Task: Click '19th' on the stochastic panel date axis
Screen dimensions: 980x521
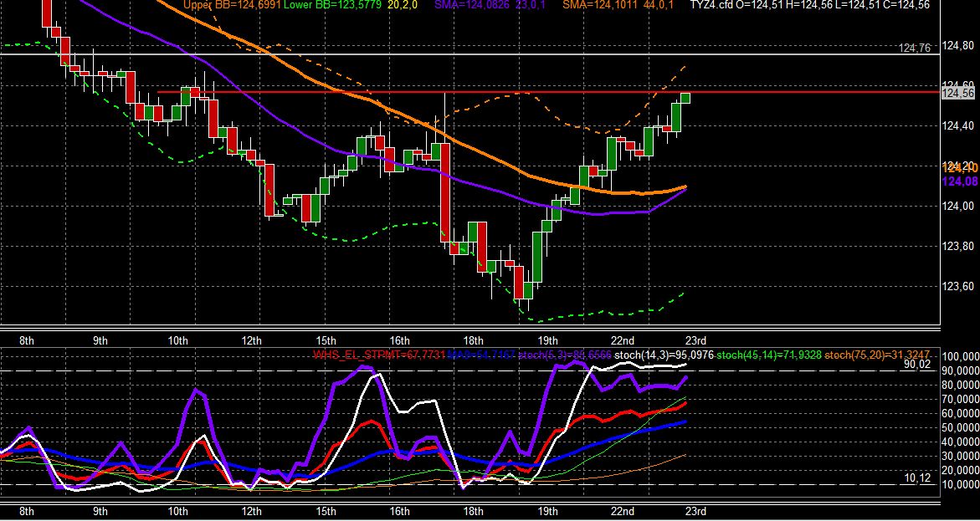Action: coord(547,512)
